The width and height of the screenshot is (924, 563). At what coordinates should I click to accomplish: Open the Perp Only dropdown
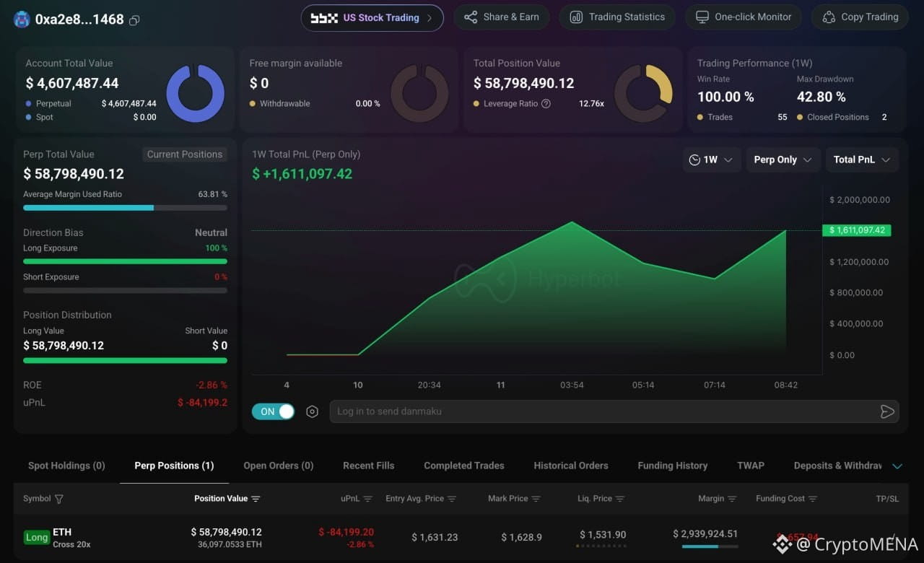tap(783, 160)
